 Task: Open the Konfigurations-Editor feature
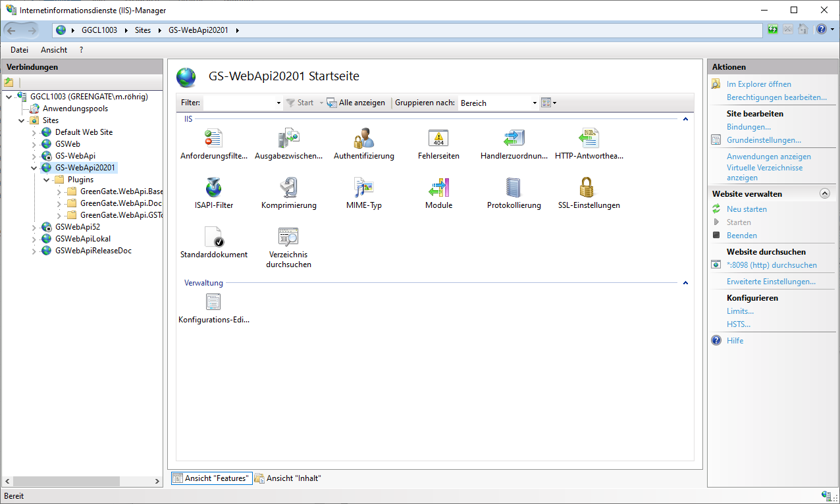tap(214, 309)
